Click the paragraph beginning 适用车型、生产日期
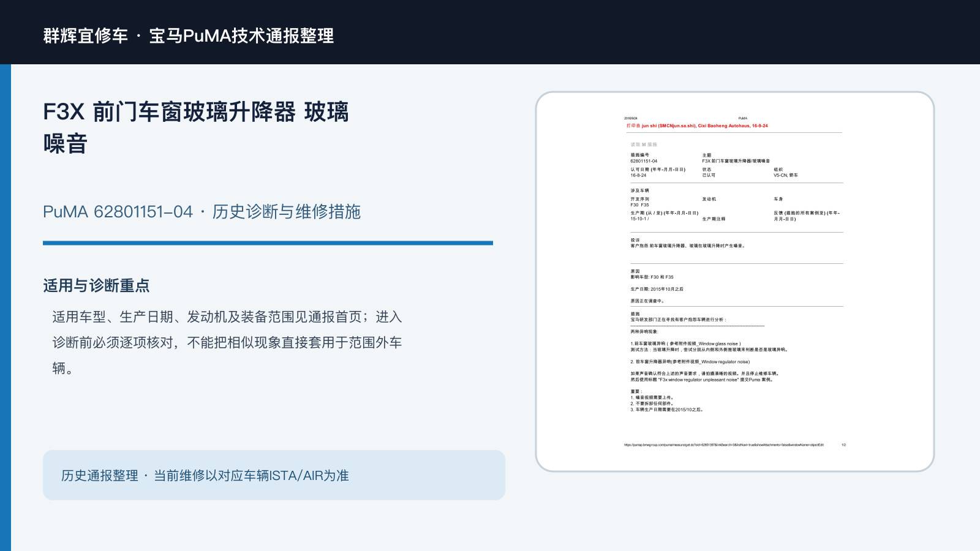 [x=227, y=342]
